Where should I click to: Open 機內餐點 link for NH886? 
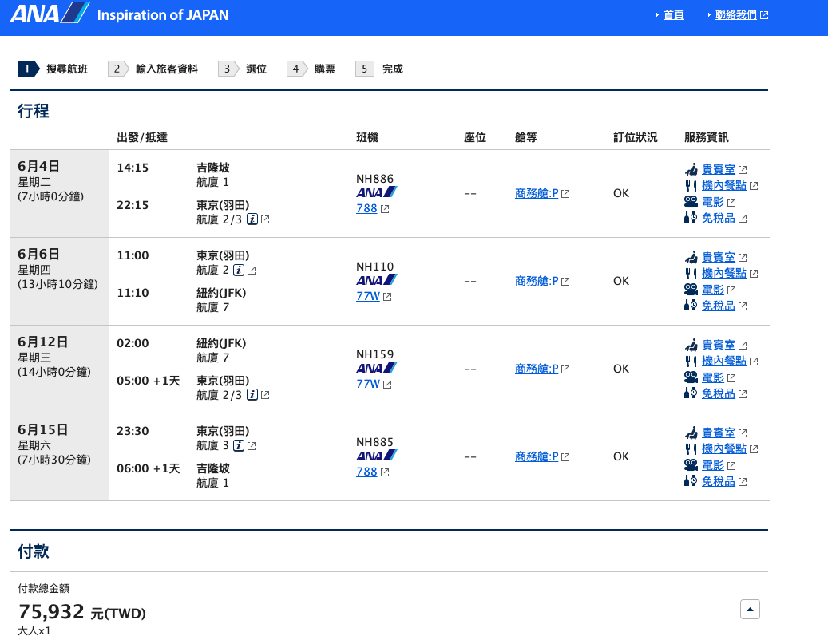[x=724, y=185]
